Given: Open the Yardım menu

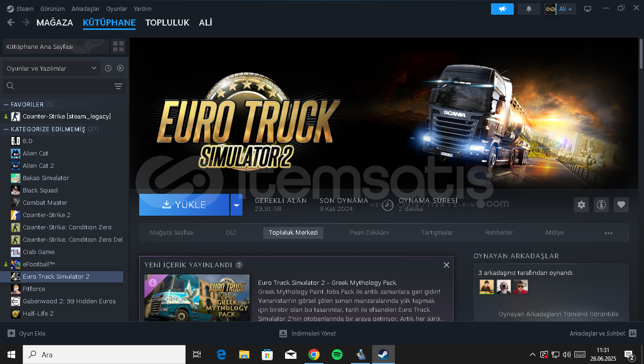Looking at the screenshot, I should point(143,9).
